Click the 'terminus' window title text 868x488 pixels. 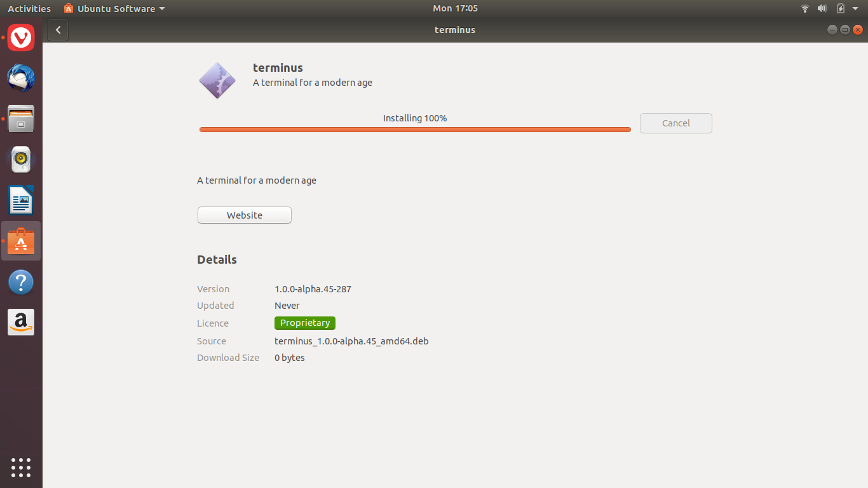pos(455,30)
